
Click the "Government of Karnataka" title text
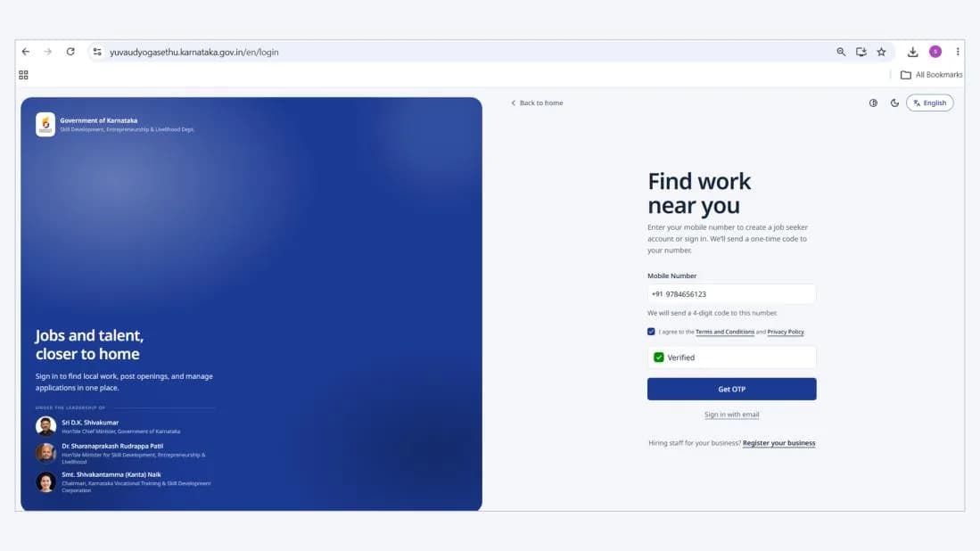click(99, 120)
